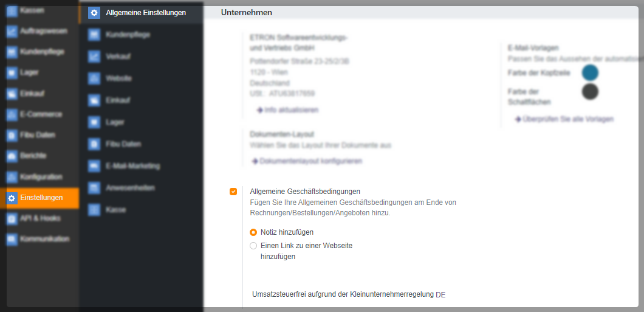Click the Kassen sidebar icon
Screen dimensions: 644x312
(12, 10)
